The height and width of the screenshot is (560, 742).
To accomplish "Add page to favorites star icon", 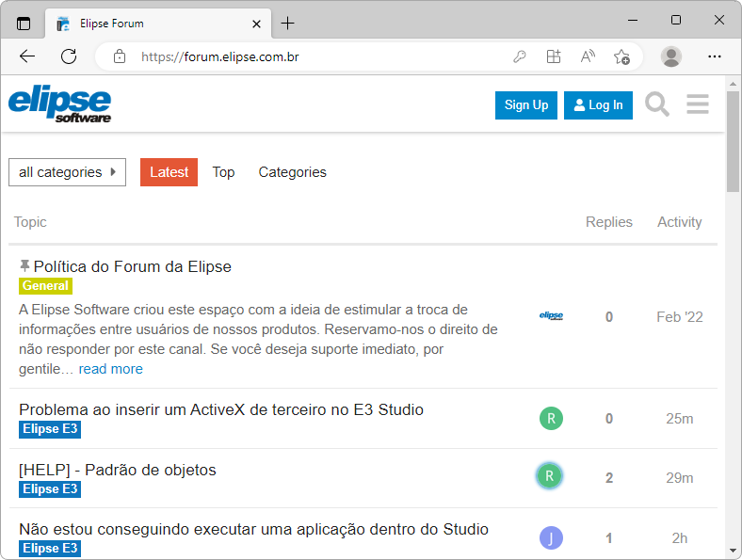I will coord(621,56).
